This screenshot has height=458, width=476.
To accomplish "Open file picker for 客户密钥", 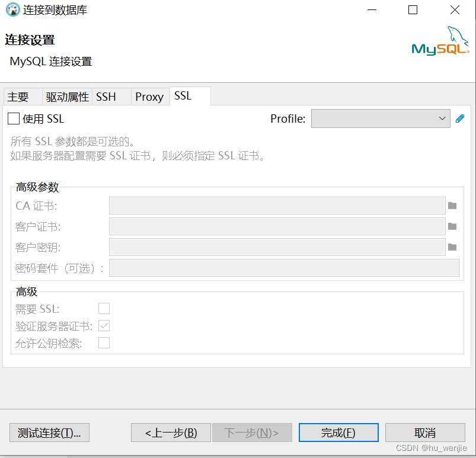I will [452, 246].
